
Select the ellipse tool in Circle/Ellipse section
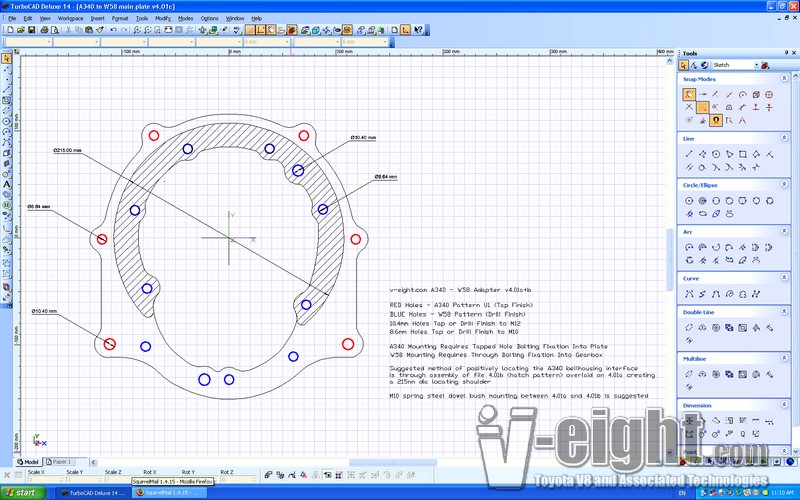click(703, 214)
